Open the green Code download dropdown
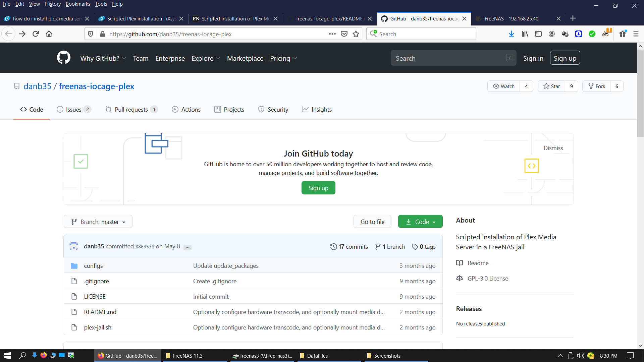Image resolution: width=644 pixels, height=362 pixels. 420,222
